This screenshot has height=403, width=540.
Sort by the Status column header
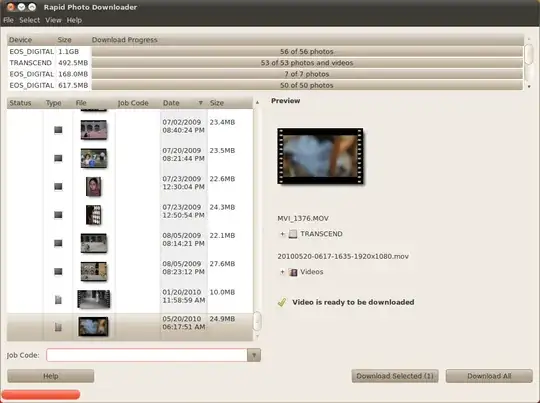tap(25, 103)
